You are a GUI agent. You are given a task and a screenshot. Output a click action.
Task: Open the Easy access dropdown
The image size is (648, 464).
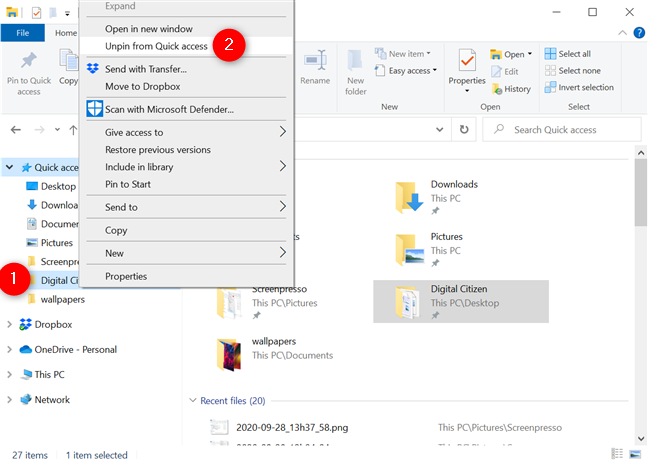coord(435,70)
